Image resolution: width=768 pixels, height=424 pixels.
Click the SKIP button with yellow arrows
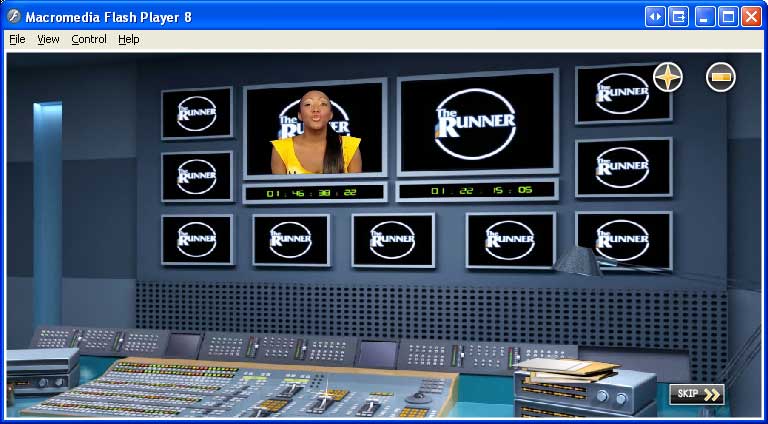pos(696,394)
